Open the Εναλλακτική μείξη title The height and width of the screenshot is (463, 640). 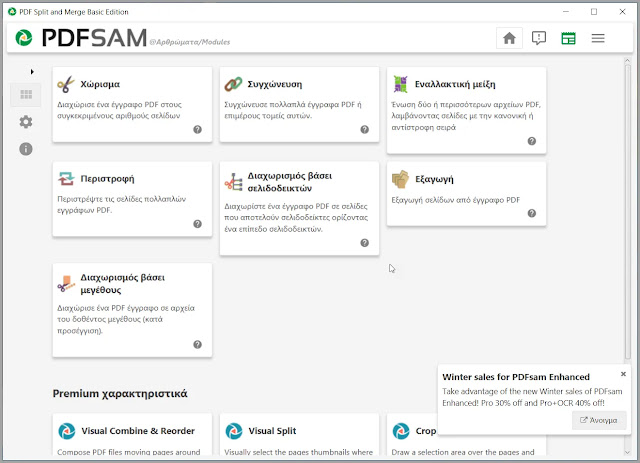(455, 84)
